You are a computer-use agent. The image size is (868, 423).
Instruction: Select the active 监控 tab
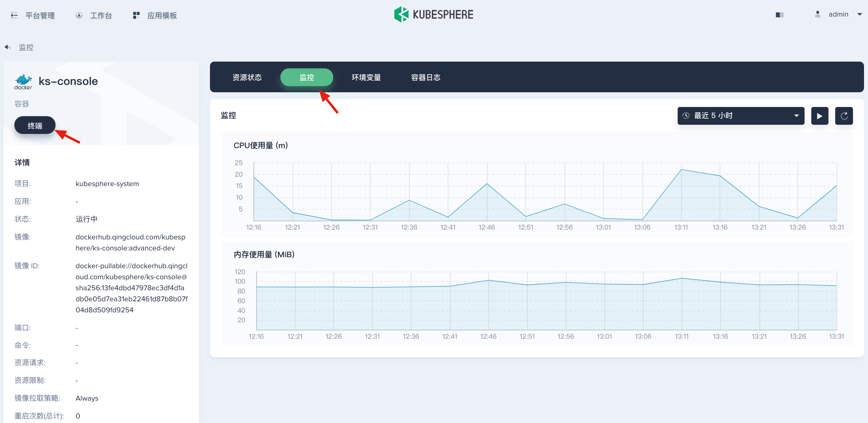point(306,78)
